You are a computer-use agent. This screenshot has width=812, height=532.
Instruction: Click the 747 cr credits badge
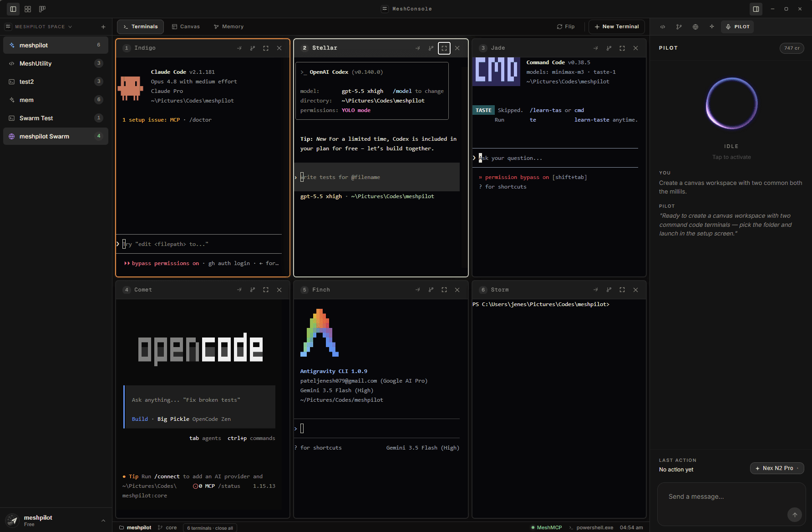point(792,48)
